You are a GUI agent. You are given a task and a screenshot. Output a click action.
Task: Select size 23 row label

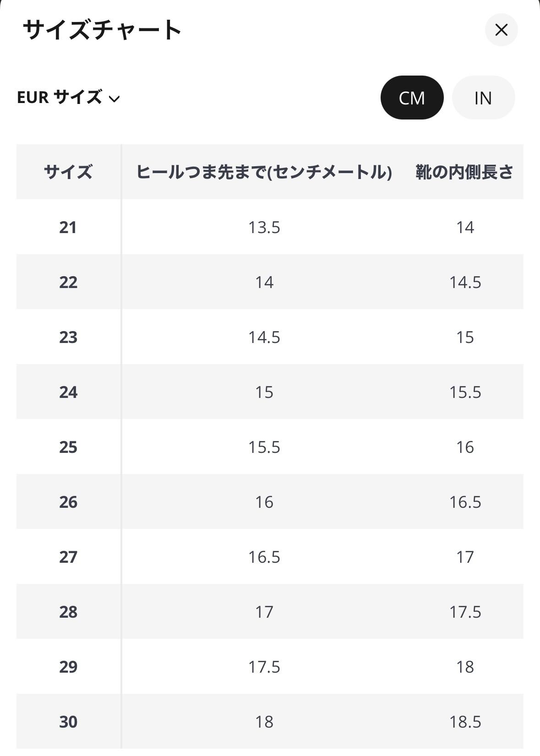(x=68, y=337)
